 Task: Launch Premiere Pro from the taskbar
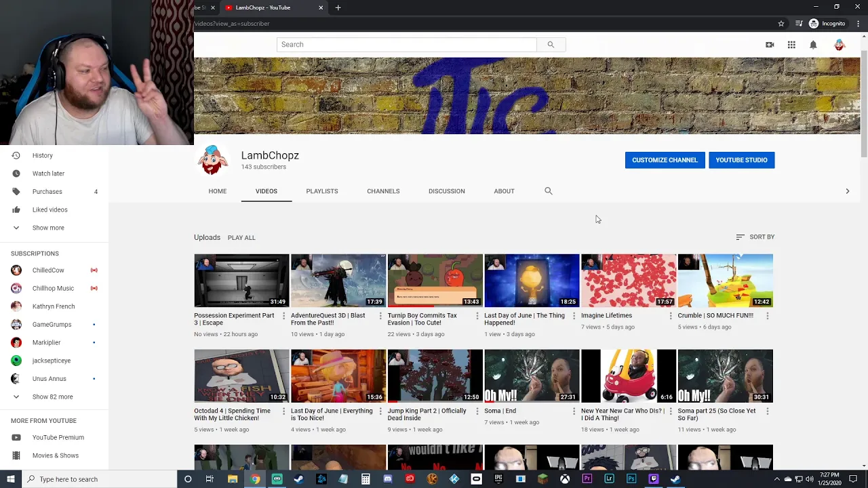[x=587, y=479]
